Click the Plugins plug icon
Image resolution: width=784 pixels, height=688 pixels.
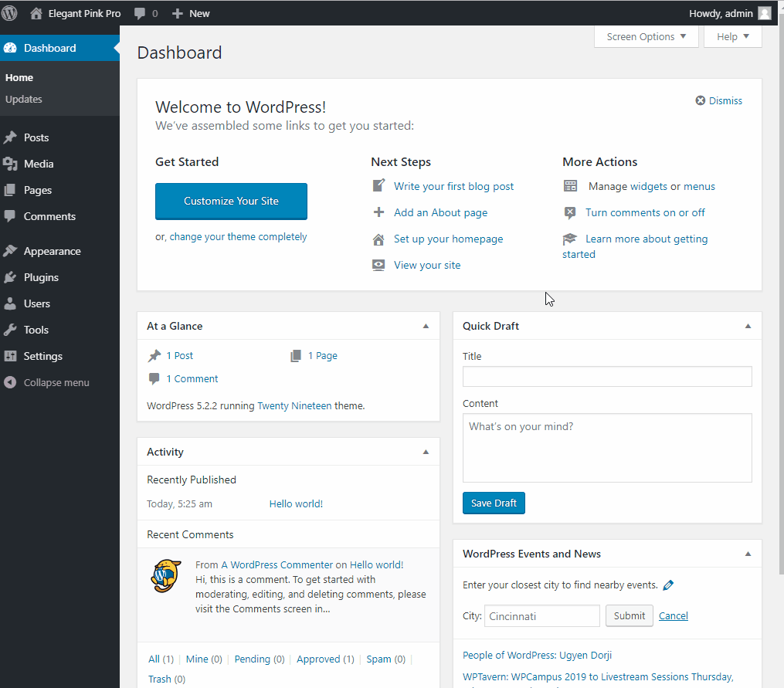tap(10, 277)
